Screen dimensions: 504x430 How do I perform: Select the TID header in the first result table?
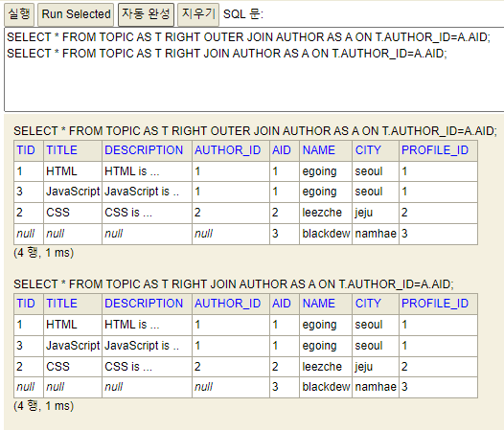pyautogui.click(x=26, y=150)
